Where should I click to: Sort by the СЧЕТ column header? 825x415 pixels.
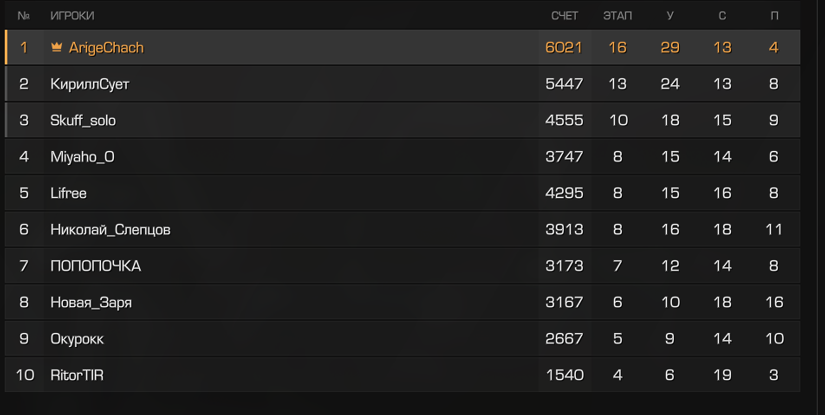(564, 16)
